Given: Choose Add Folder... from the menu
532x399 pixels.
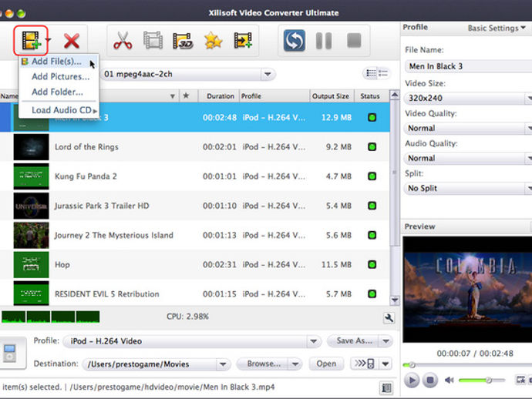Looking at the screenshot, I should [x=59, y=92].
